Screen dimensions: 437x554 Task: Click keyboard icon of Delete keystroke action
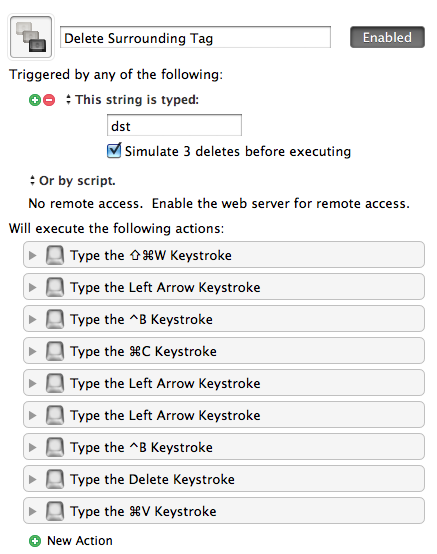55,479
